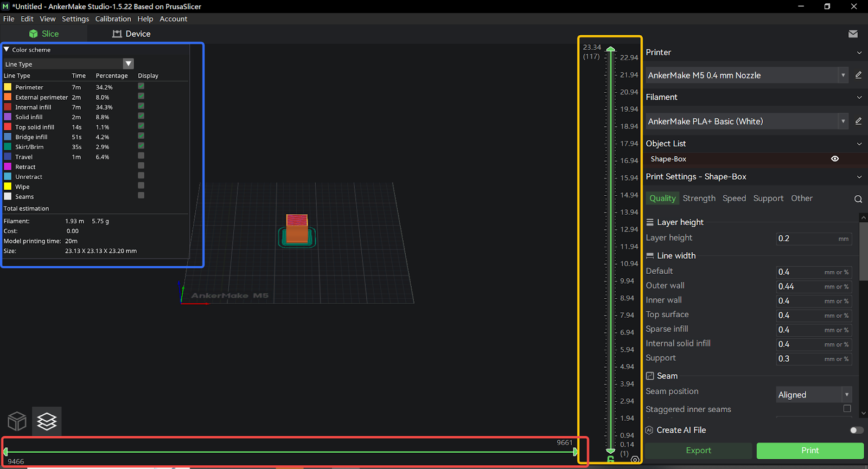
Task: Switch to layers preview icon
Action: point(47,421)
